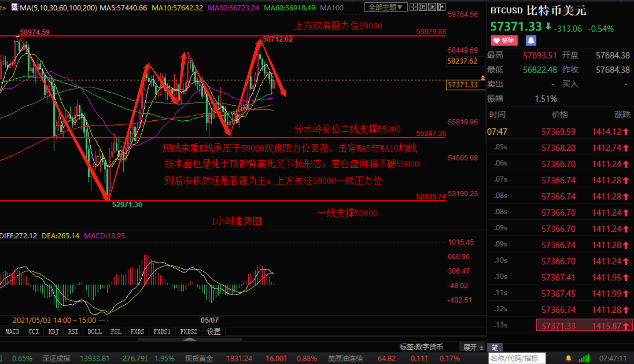Click the 52971.30 low price label
Image resolution: width=634 pixels, height=364 pixels.
tap(127, 204)
